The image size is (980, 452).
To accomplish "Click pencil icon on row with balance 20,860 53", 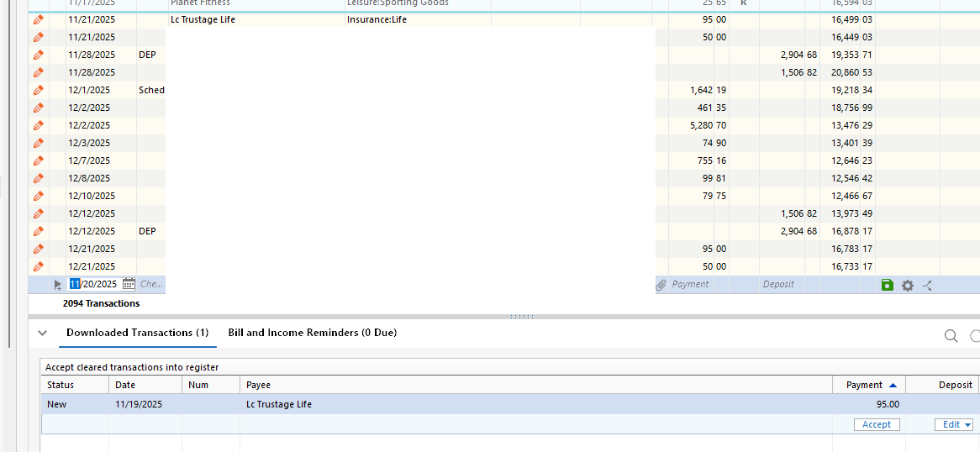I will [38, 72].
